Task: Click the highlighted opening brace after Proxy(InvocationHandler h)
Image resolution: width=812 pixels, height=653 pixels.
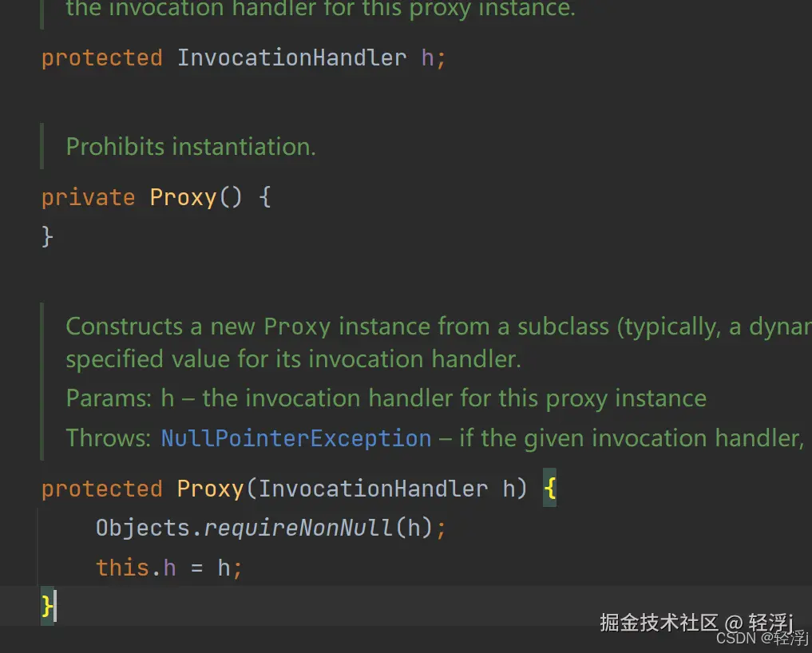Action: coord(549,489)
